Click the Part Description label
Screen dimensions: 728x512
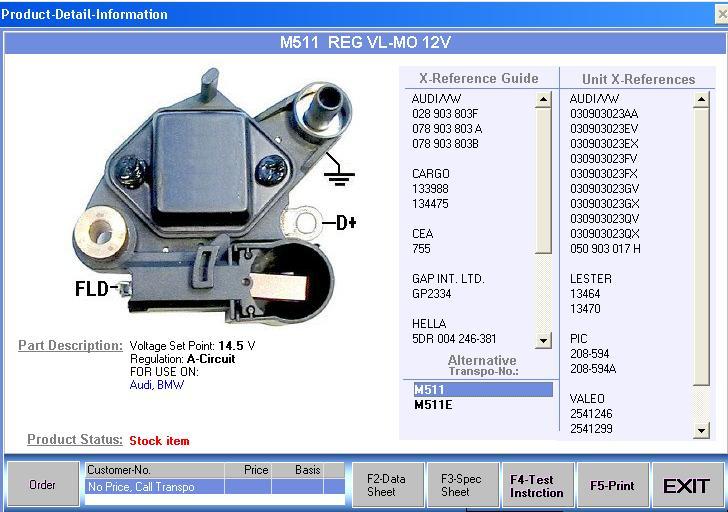[71, 345]
